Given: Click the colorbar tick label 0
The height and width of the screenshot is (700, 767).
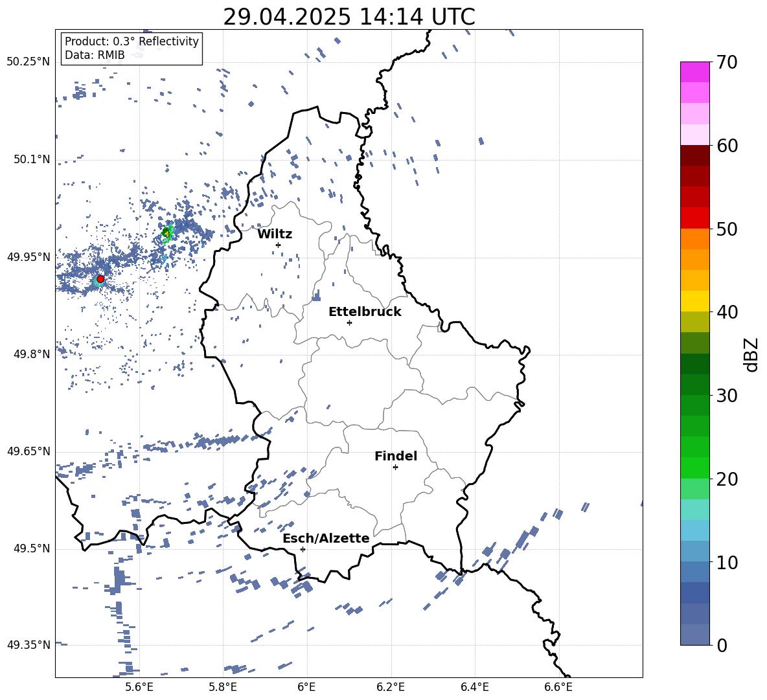Looking at the screenshot, I should click(722, 645).
